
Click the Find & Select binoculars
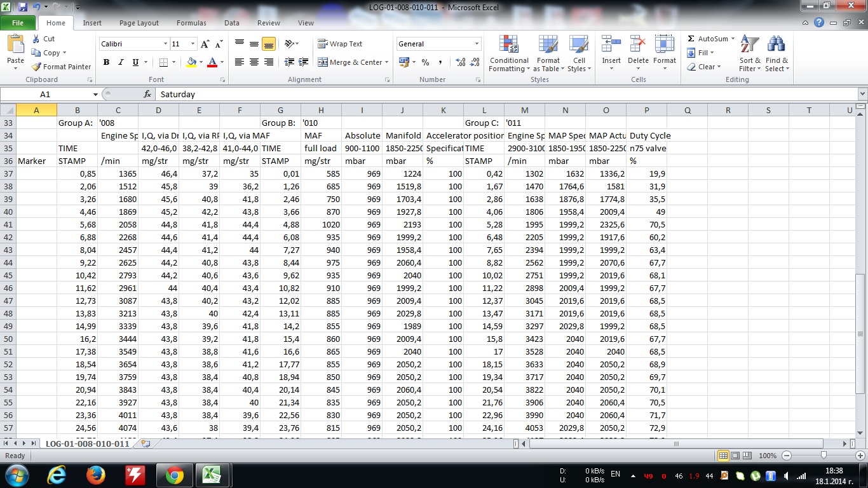pos(776,54)
